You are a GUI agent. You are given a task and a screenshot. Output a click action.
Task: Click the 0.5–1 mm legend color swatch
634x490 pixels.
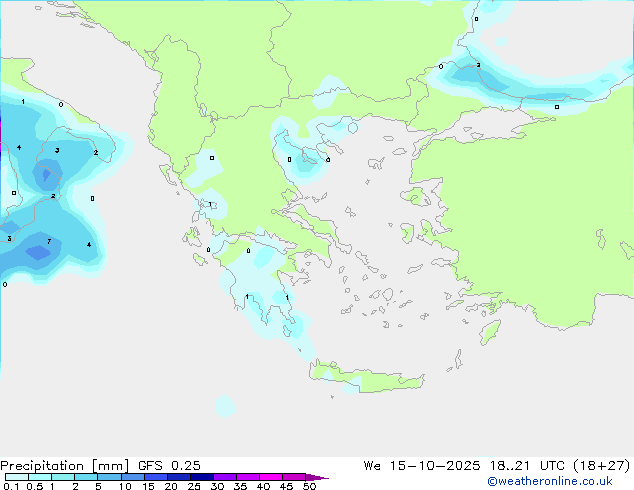click(40, 477)
